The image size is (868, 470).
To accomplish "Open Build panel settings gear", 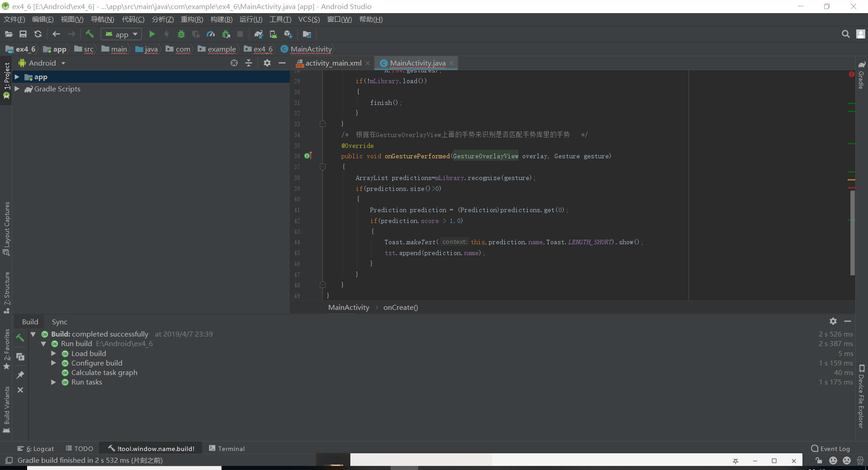I will [833, 321].
